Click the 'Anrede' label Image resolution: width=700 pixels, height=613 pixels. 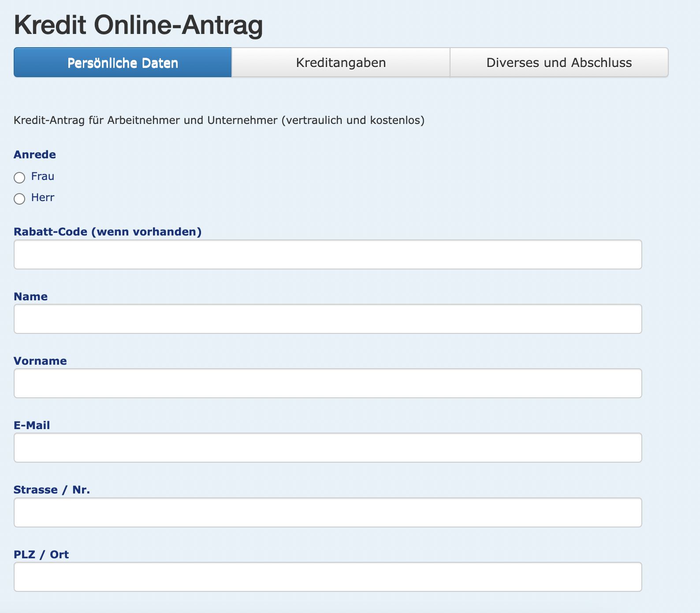pos(35,155)
